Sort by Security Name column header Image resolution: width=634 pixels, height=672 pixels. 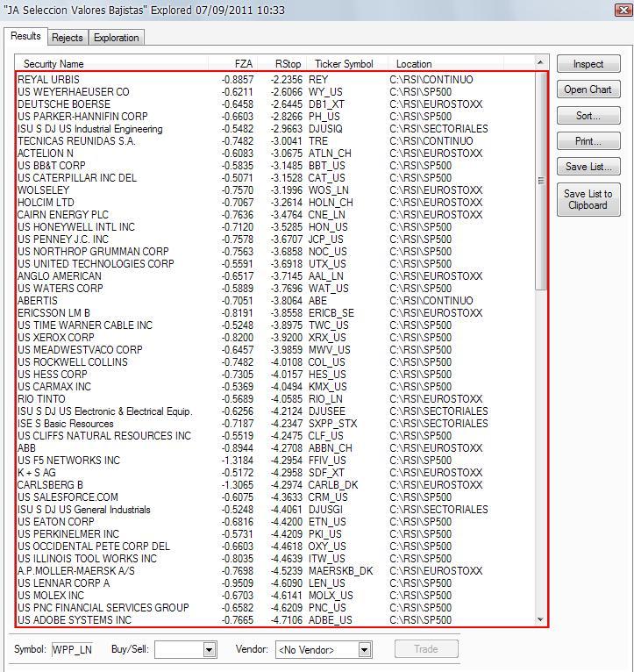112,64
